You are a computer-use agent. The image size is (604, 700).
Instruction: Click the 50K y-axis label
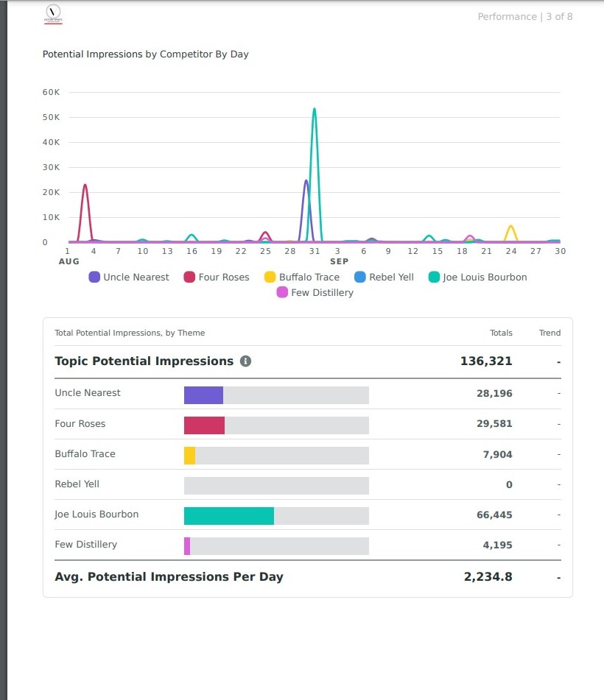click(51, 118)
